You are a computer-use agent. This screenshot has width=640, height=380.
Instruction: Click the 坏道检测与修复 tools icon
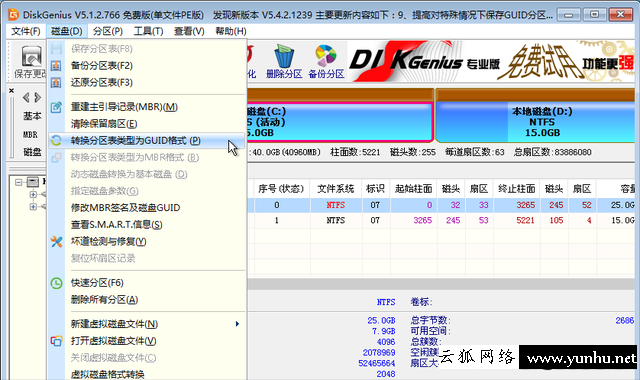coord(56,242)
